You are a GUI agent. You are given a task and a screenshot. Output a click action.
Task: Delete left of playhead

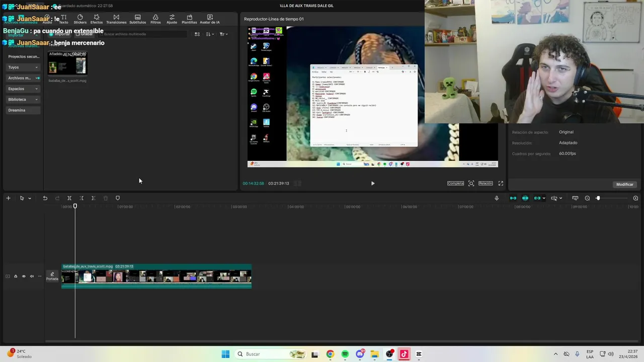[82, 198]
